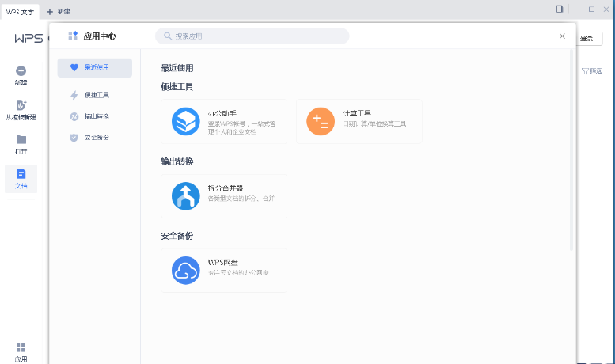Screen dimensions: 615x364
Task: Switch to the WPS 文字 tab
Action: 20,12
